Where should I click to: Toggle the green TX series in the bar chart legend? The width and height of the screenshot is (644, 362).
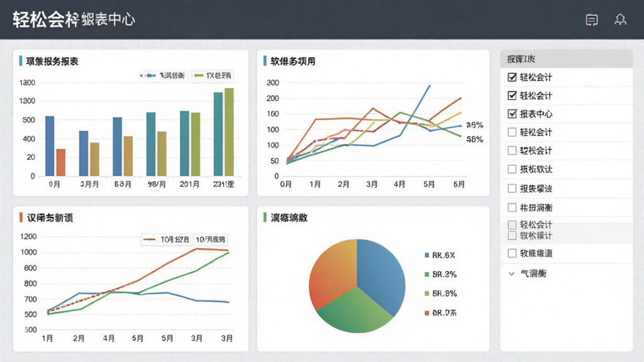click(x=213, y=75)
